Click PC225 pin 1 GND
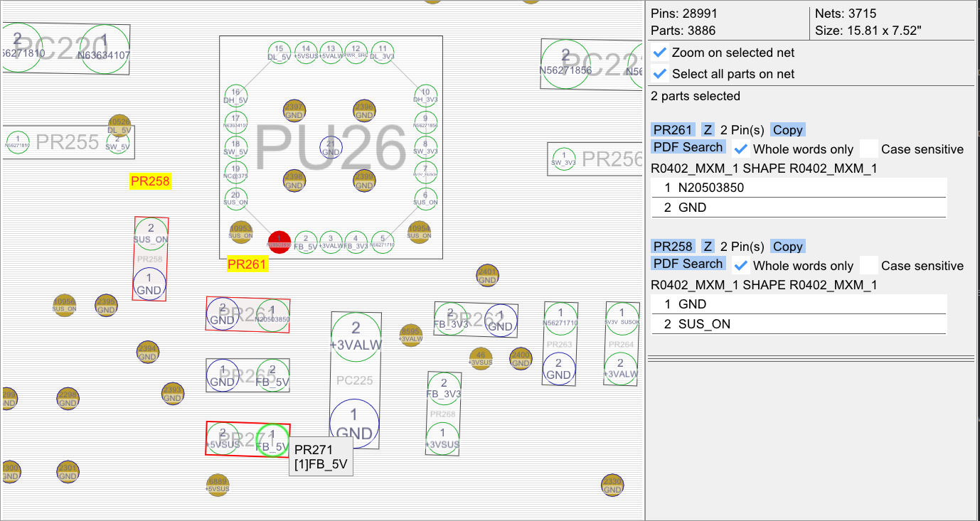 tap(354, 424)
